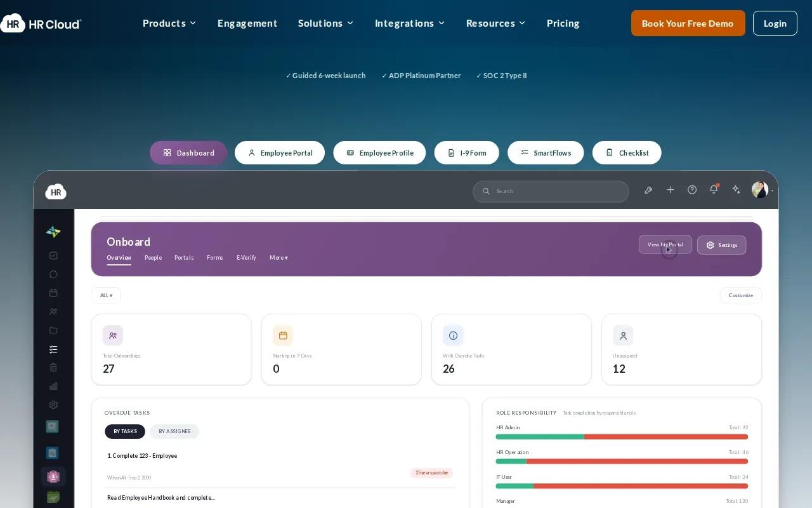The image size is (812, 508).
Task: Open the folder icon in the sidebar
Action: [53, 330]
